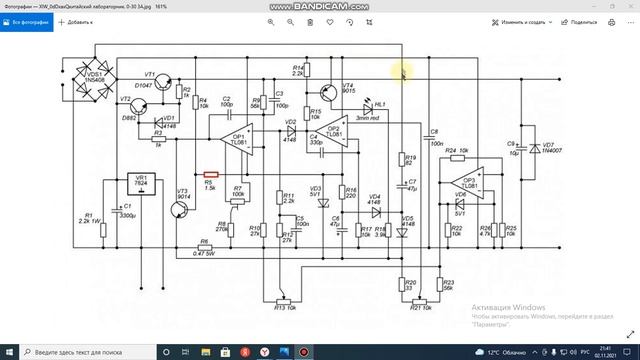Launch File Explorer from taskbar

coord(206,352)
